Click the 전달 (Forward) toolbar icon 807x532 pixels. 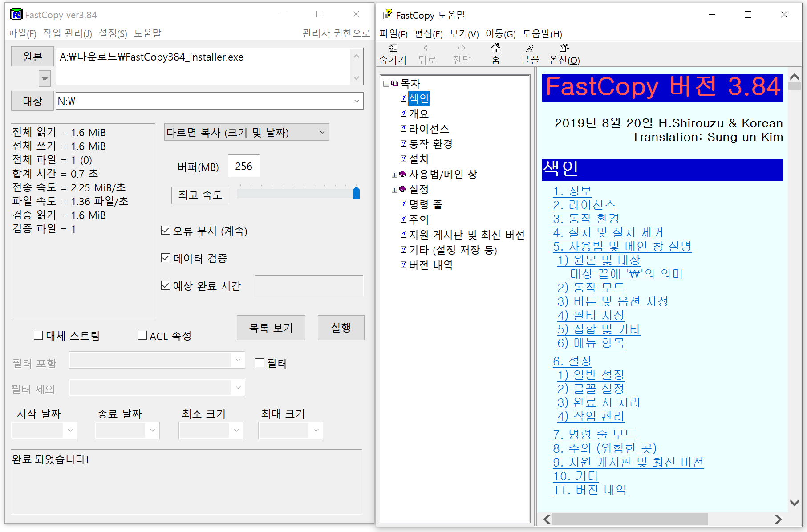click(x=462, y=48)
